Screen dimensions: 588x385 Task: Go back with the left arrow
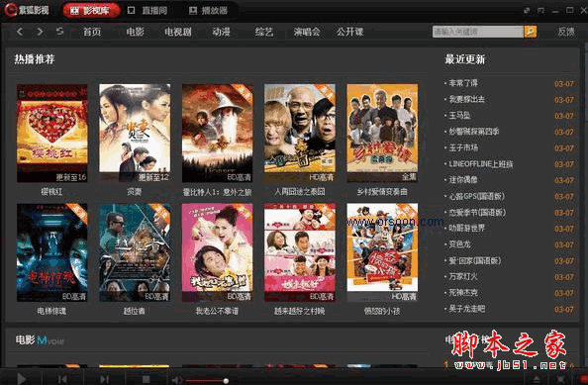20,32
